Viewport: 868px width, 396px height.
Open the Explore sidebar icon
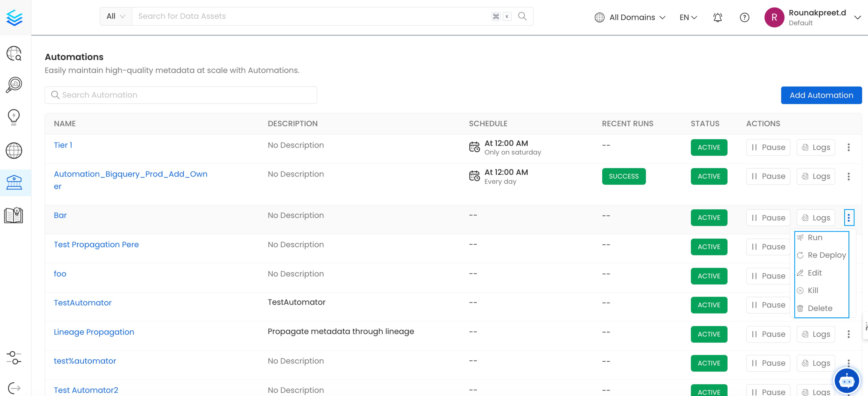[14, 53]
